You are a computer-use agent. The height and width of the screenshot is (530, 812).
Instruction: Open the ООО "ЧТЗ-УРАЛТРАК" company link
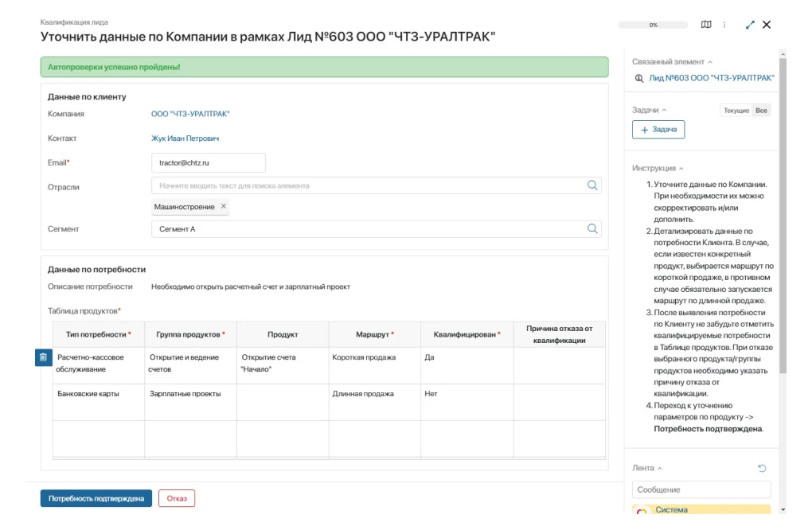(x=190, y=114)
